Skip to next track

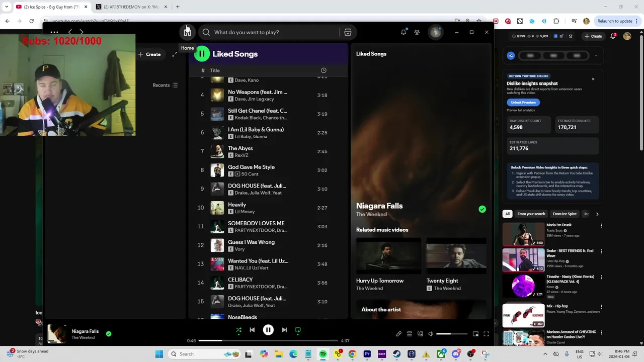point(284,330)
